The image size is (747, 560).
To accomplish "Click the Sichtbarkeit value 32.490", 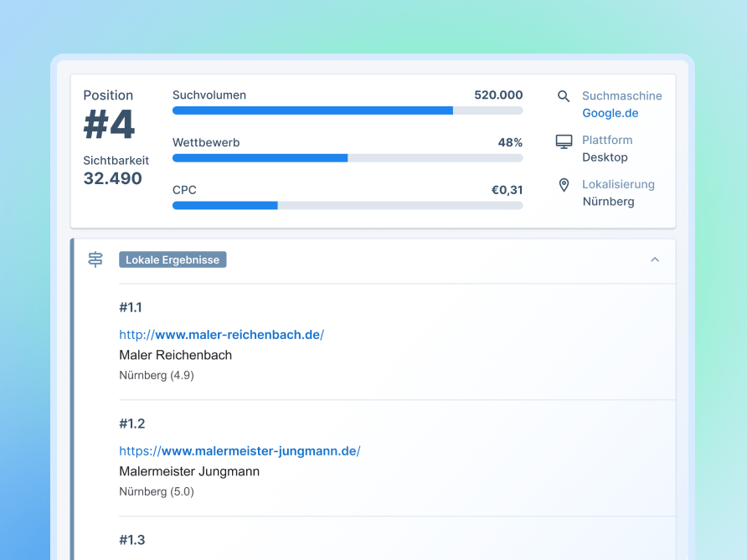I will click(112, 178).
